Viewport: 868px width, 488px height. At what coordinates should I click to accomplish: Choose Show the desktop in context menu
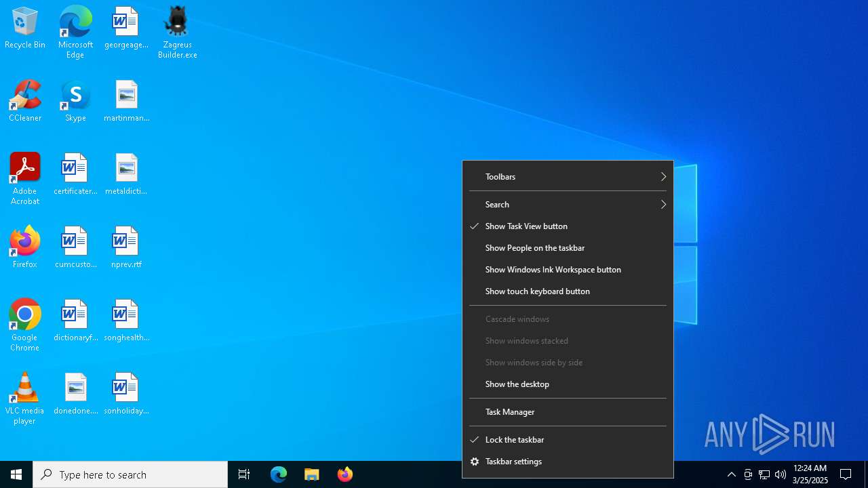click(568, 384)
